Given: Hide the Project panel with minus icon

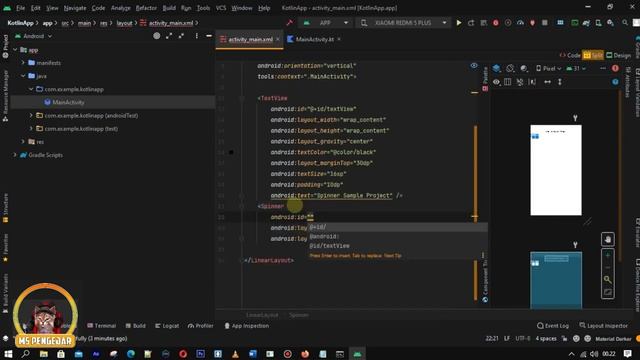Looking at the screenshot, I should pos(209,36).
